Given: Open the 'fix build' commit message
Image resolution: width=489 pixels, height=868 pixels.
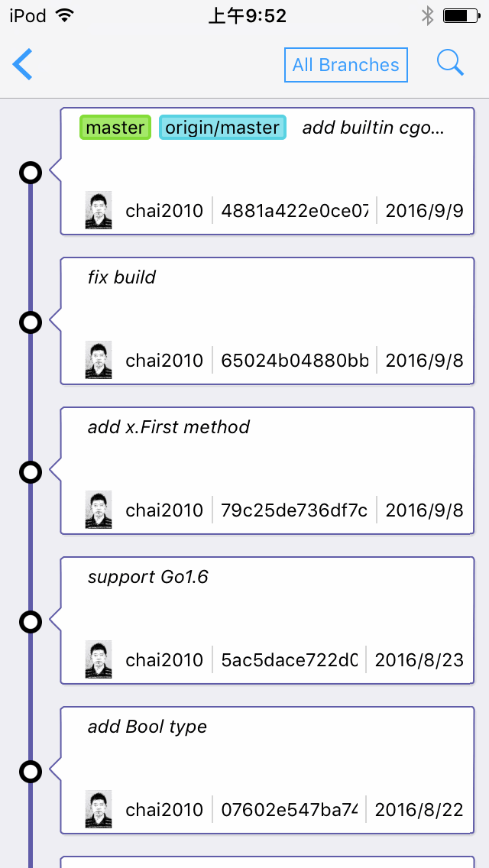Looking at the screenshot, I should coord(121,277).
